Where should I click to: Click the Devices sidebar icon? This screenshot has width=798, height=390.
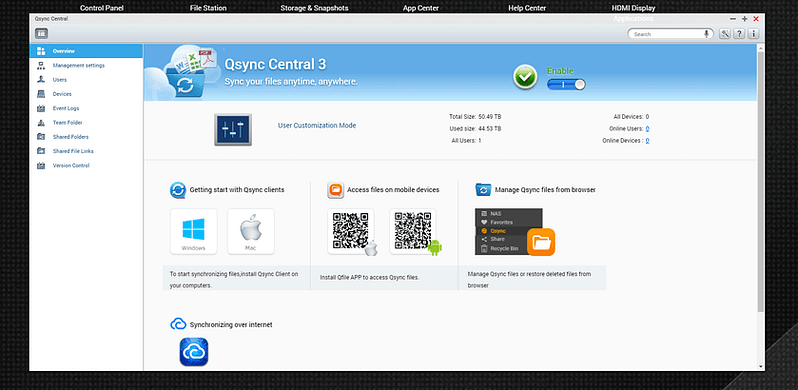pos(41,94)
